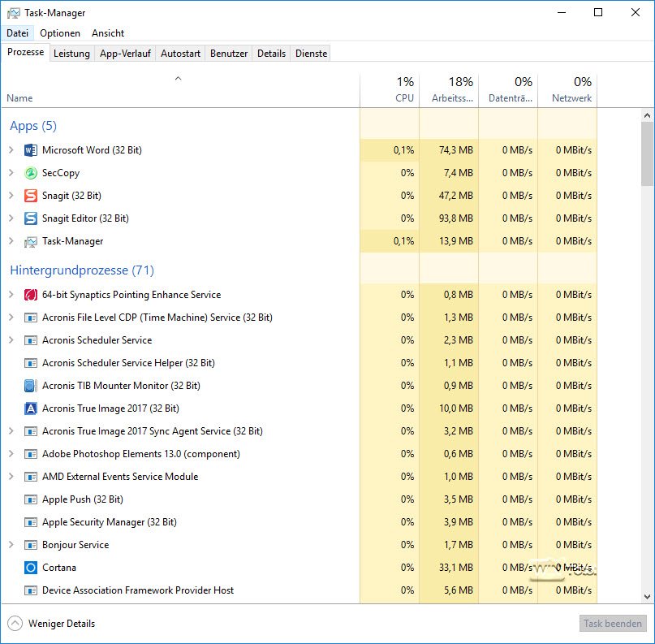
Task: Click the Device Association Framework Provider Host icon
Action: [31, 590]
